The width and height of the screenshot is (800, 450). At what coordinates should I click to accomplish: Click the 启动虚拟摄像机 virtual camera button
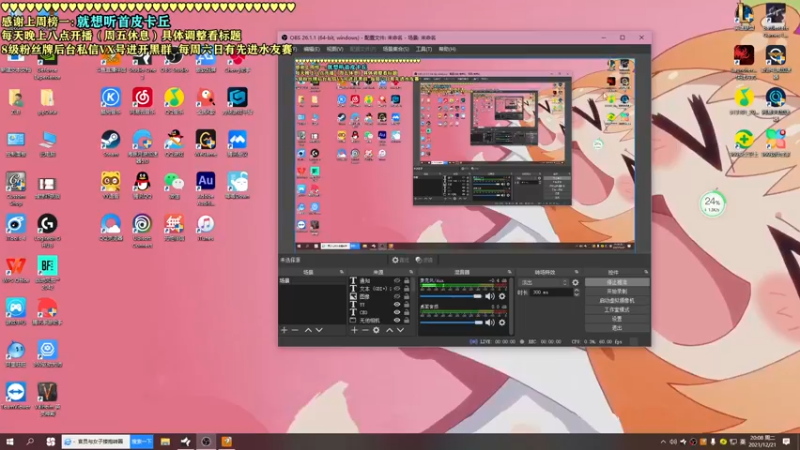[x=617, y=301]
